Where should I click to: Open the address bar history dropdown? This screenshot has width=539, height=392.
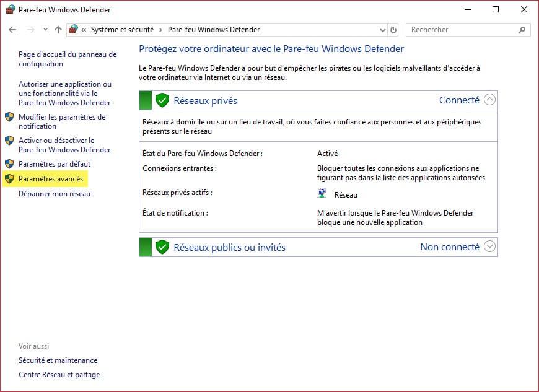point(383,30)
